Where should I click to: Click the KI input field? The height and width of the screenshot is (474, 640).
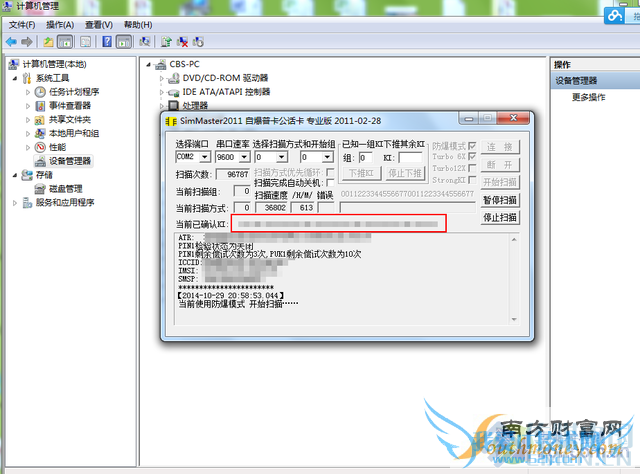click(410, 158)
